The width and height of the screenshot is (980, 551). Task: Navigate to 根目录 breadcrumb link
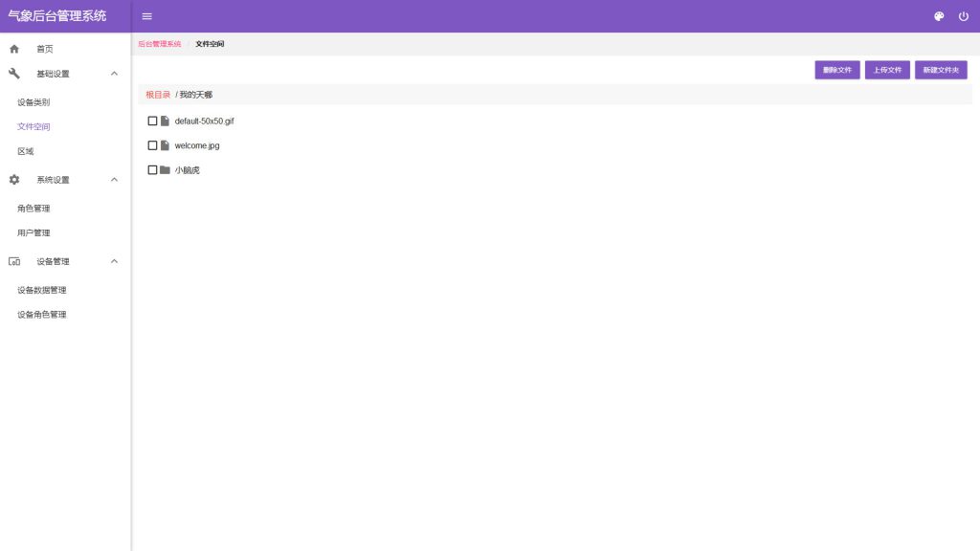pos(158,95)
